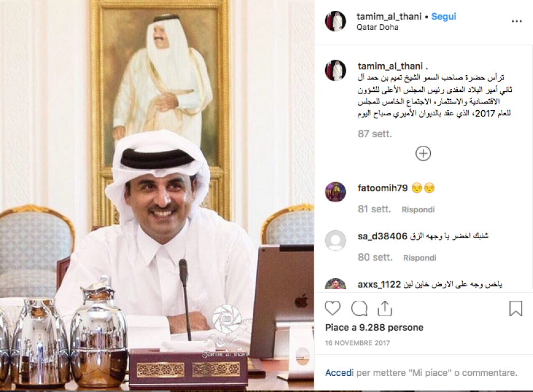Click the sa_d38406 default profile avatar

[x=335, y=240]
